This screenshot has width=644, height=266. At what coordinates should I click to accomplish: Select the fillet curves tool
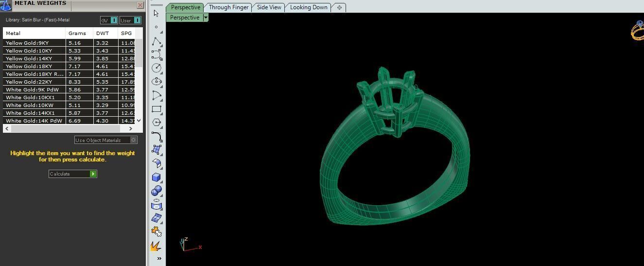pyautogui.click(x=156, y=136)
